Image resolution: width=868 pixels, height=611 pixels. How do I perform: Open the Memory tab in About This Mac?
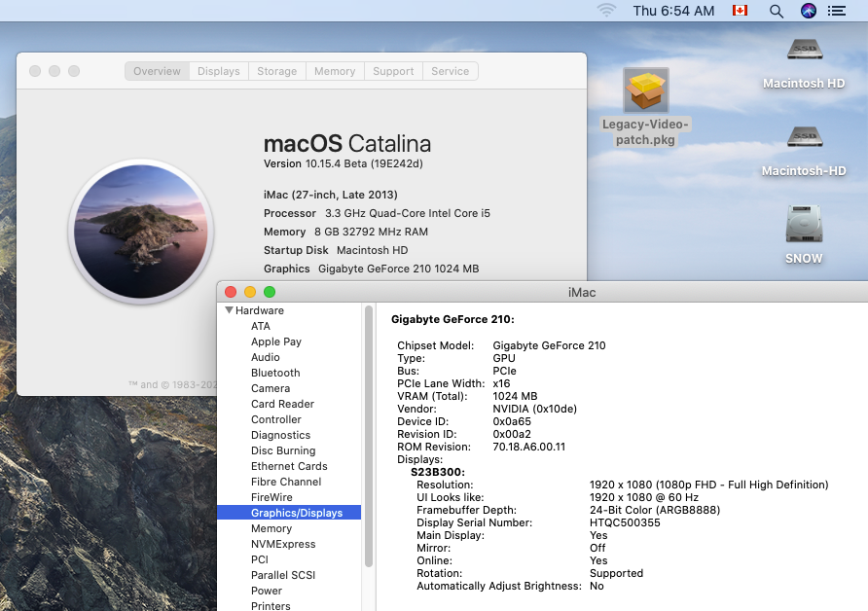click(335, 71)
